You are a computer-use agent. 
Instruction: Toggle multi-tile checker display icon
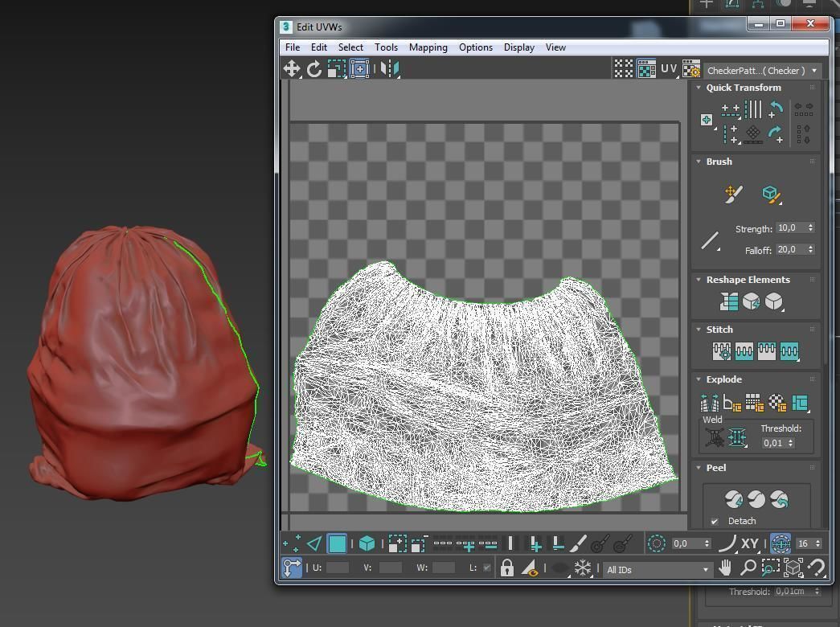tap(624, 68)
